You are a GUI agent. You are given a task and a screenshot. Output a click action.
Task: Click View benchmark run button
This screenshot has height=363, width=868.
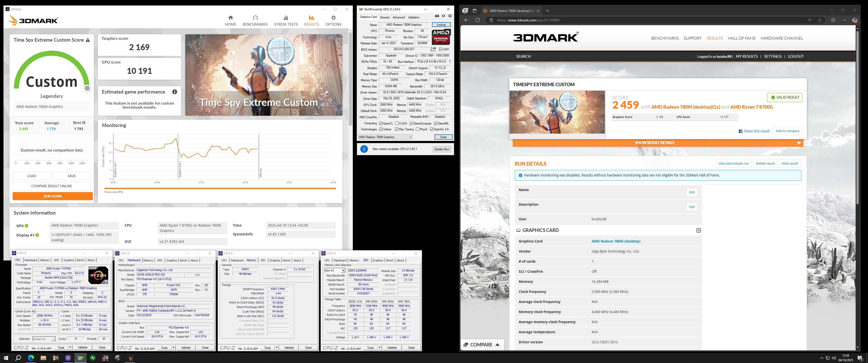(733, 164)
